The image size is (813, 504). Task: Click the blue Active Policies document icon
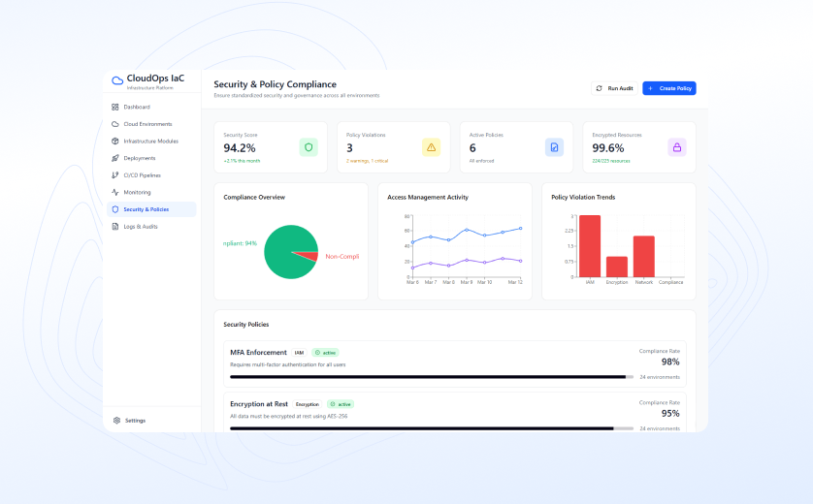(x=554, y=147)
